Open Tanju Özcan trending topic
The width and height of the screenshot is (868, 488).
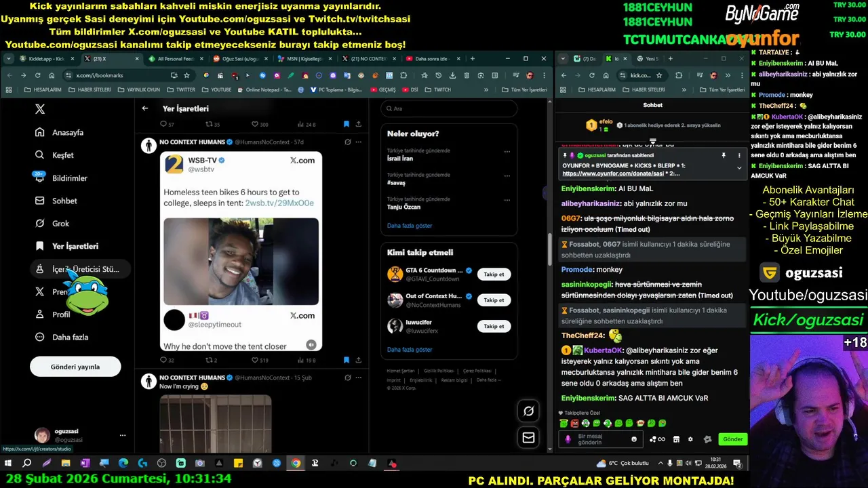[404, 207]
